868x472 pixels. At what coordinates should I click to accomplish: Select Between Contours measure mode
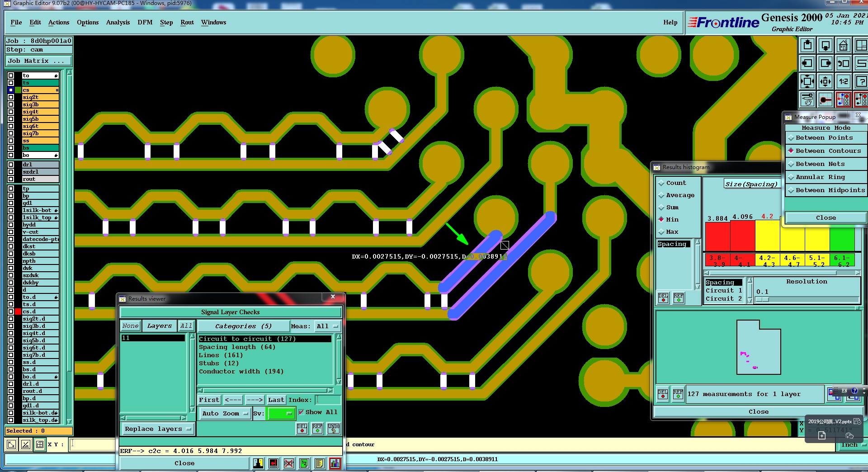(826, 151)
